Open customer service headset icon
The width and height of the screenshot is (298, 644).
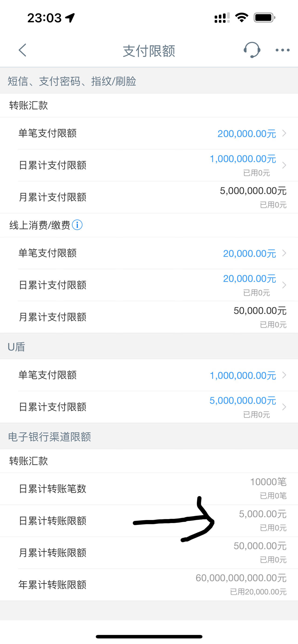tap(252, 50)
